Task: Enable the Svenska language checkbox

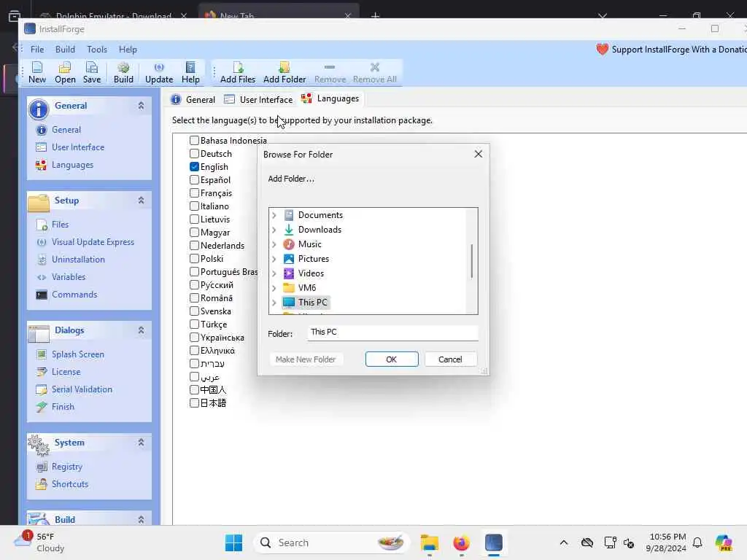Action: [194, 311]
